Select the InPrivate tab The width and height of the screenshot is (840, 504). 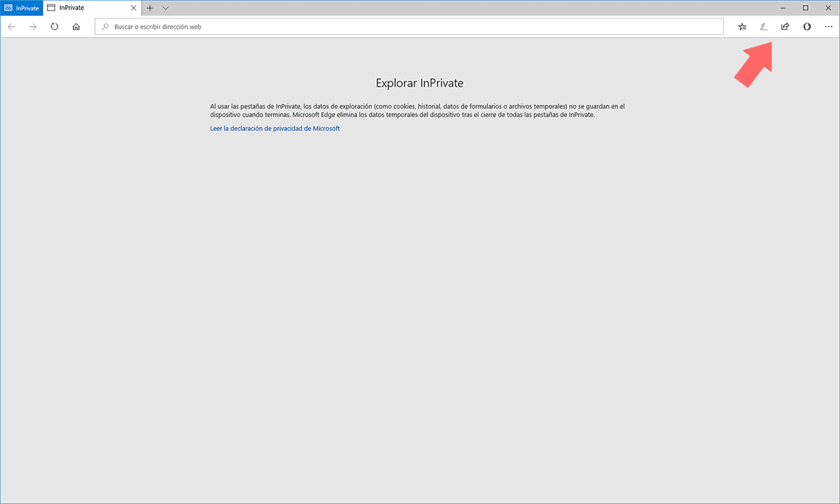point(92,8)
